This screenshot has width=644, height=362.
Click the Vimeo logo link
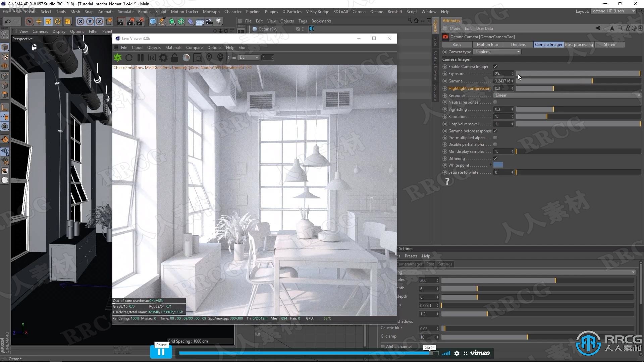coord(480,353)
